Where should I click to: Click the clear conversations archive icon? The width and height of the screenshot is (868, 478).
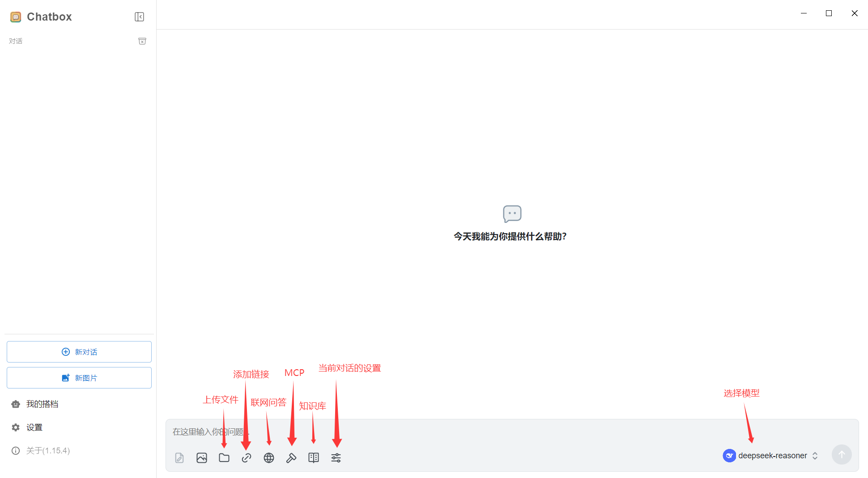142,41
